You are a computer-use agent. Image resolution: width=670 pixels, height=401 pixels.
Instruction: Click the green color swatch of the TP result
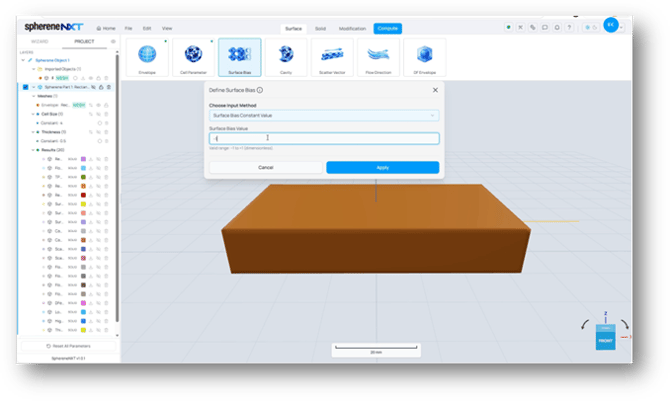click(x=83, y=177)
